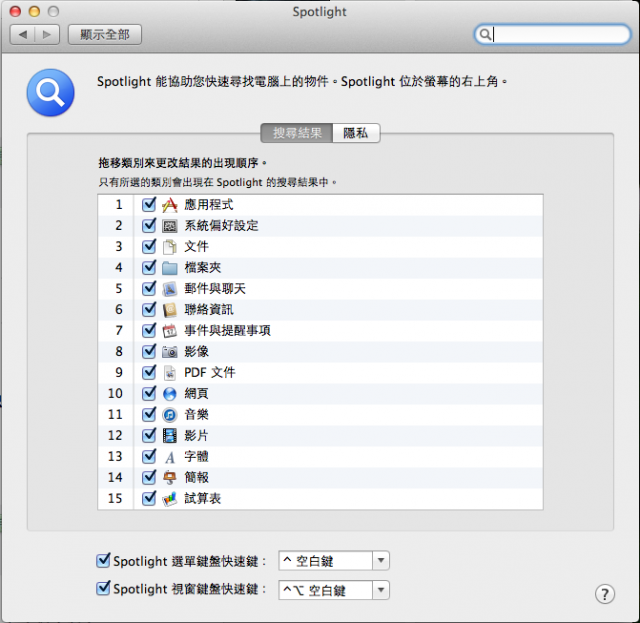
Task: Select the 事件與提醒事項 row label
Action: coord(227,330)
